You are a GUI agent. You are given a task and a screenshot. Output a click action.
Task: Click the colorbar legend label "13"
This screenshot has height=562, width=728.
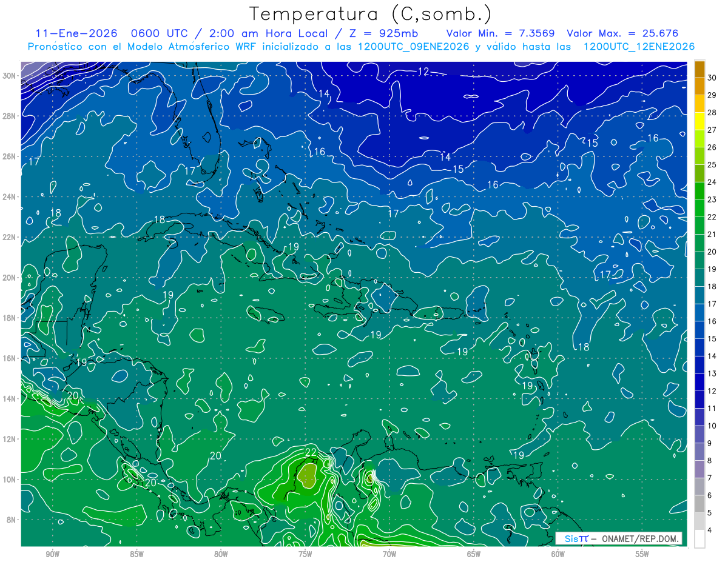pos(712,373)
